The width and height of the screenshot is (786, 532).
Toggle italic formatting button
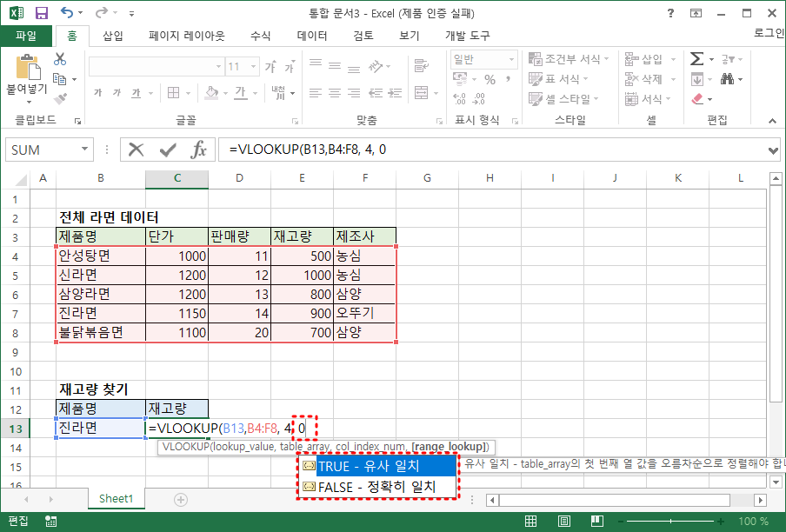click(x=117, y=93)
